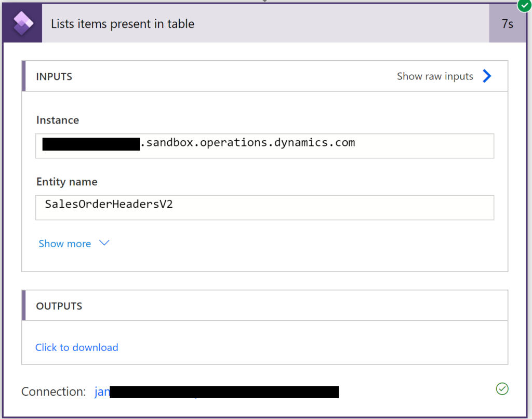Click the connection status checkmark icon
The width and height of the screenshot is (532, 419).
(x=502, y=389)
